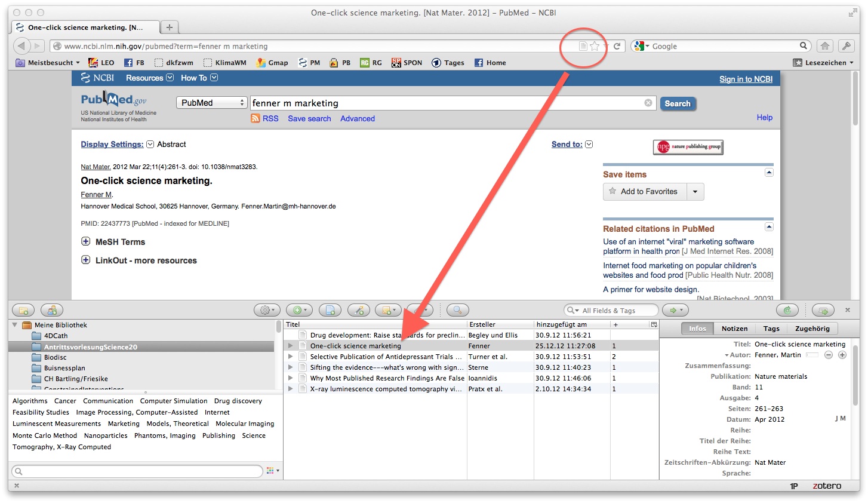Collapse the Meine Bibliothek tree
868x503 pixels.
15,325
